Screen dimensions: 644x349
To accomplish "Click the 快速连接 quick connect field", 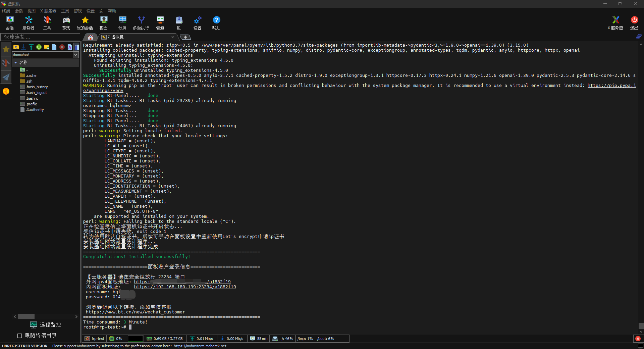I will tap(40, 37).
